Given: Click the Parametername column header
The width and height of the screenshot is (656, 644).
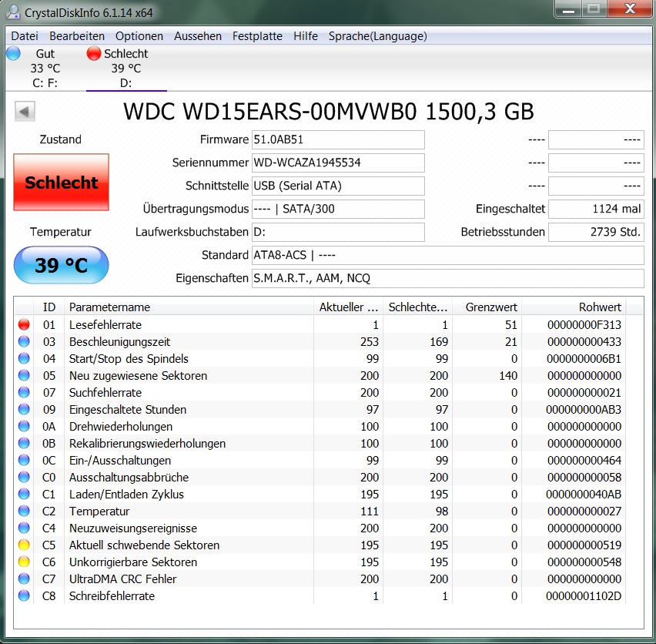Looking at the screenshot, I should pyautogui.click(x=189, y=307).
